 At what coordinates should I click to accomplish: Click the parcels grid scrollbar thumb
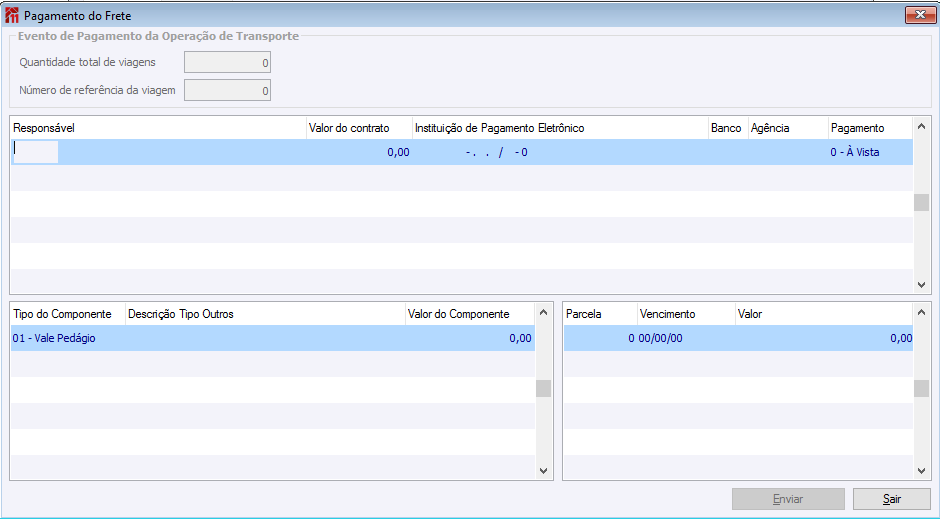921,388
